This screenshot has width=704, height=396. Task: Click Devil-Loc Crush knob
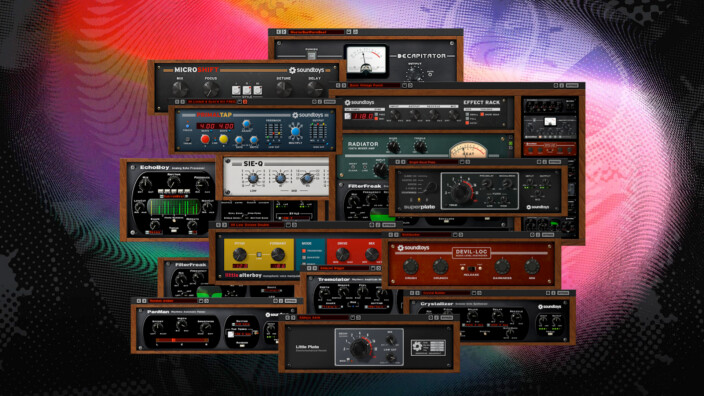click(411, 267)
